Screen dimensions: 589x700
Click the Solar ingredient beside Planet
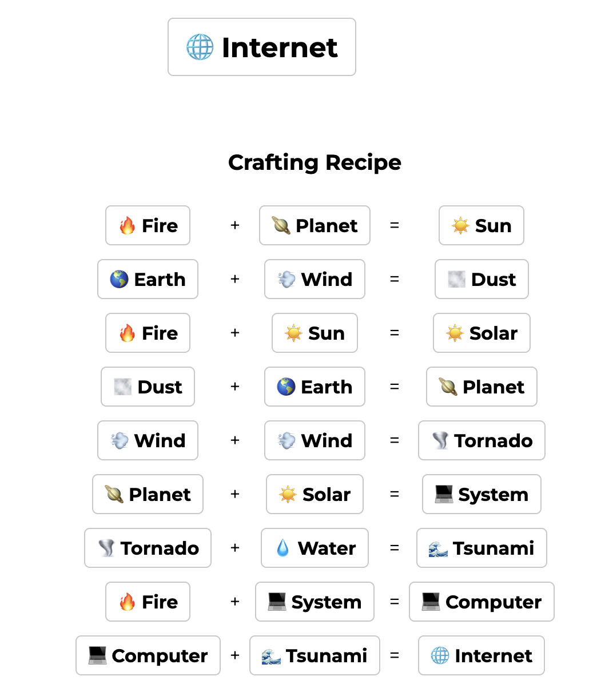click(x=315, y=494)
